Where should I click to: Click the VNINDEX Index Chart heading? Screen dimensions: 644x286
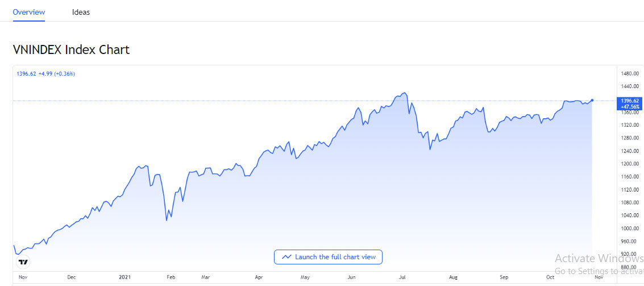(x=71, y=50)
